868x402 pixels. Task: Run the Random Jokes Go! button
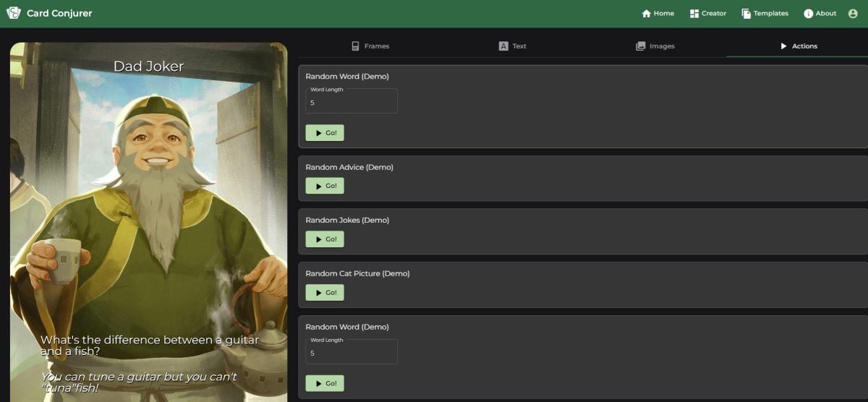point(325,239)
